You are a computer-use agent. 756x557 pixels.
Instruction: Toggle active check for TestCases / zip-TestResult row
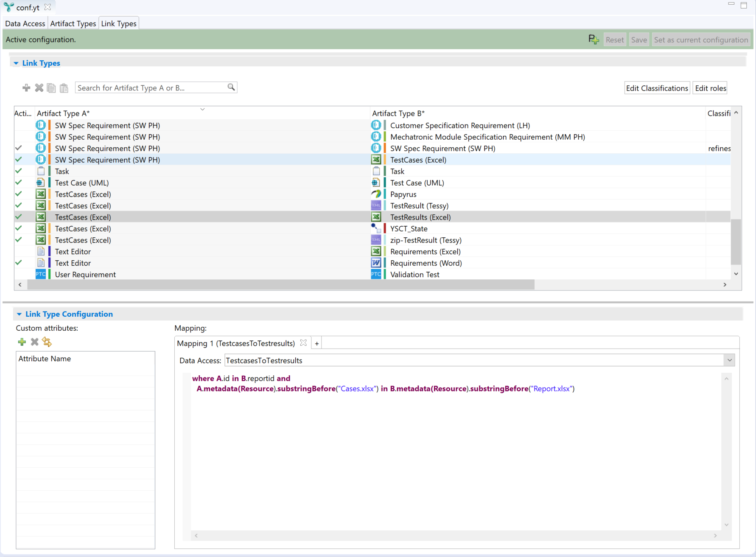(x=19, y=240)
